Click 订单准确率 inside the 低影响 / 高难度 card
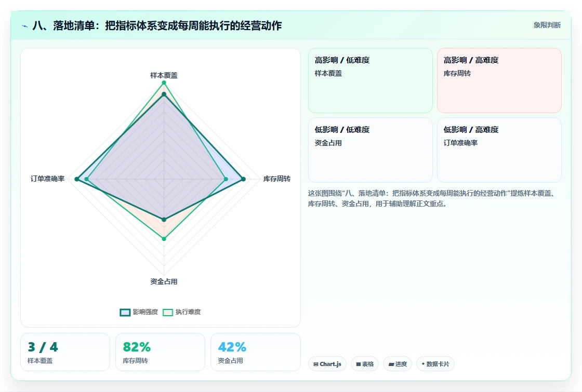582x392 pixels. pyautogui.click(x=460, y=143)
